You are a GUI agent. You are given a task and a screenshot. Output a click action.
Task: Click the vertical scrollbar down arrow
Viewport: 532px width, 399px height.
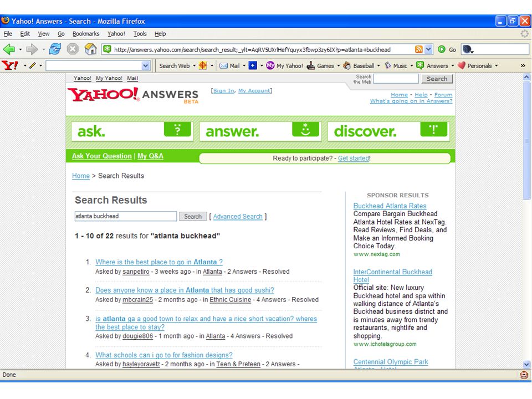526,365
